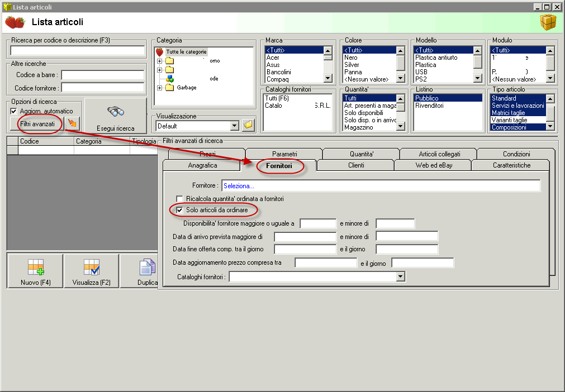Select the Garbage category folder
Viewport: 565px width, 392px height.
tap(182, 88)
